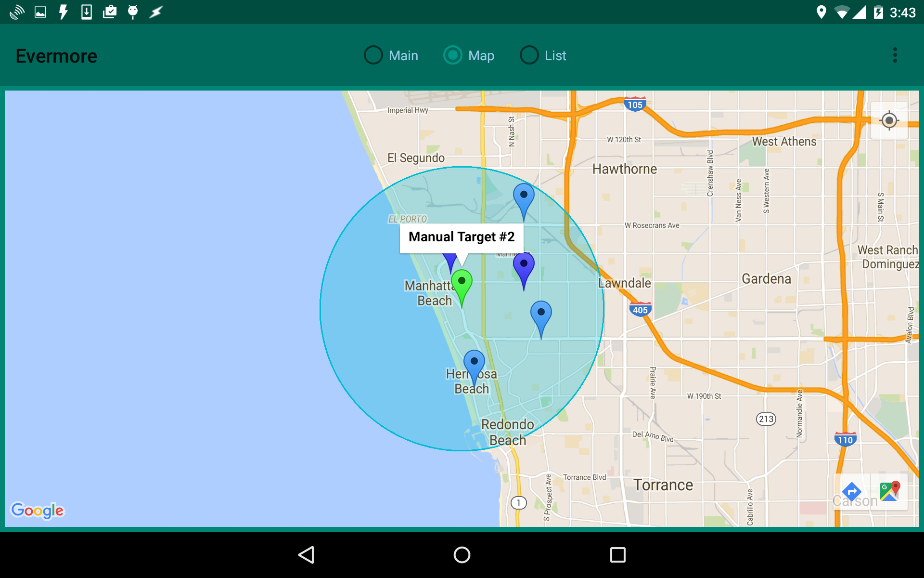This screenshot has width=924, height=578.
Task: Tap the my-location crosshair button
Action: point(889,120)
